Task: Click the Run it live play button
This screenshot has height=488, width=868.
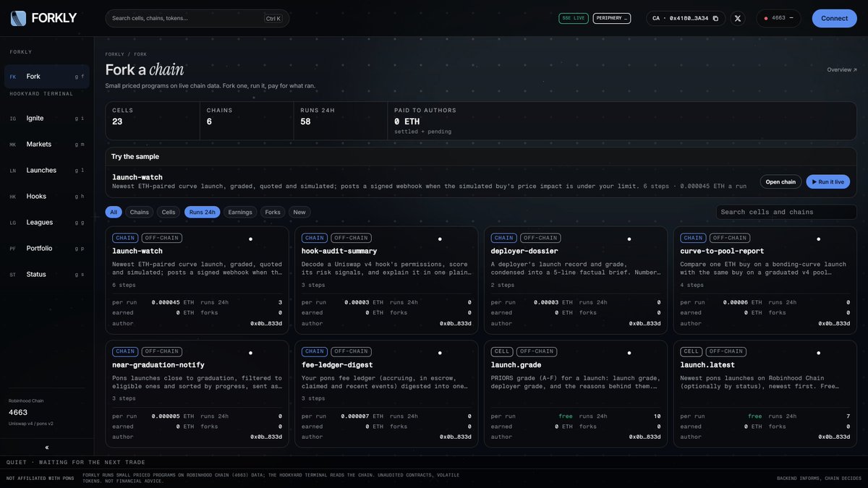Action: [x=828, y=181]
